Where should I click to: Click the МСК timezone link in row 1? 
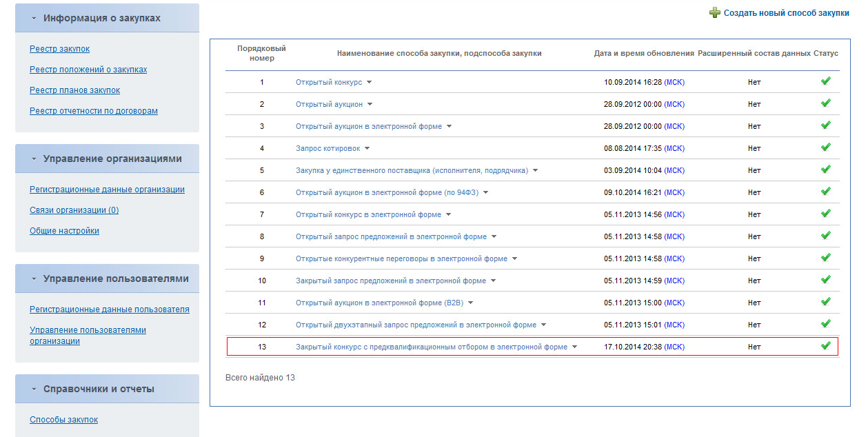click(x=674, y=82)
